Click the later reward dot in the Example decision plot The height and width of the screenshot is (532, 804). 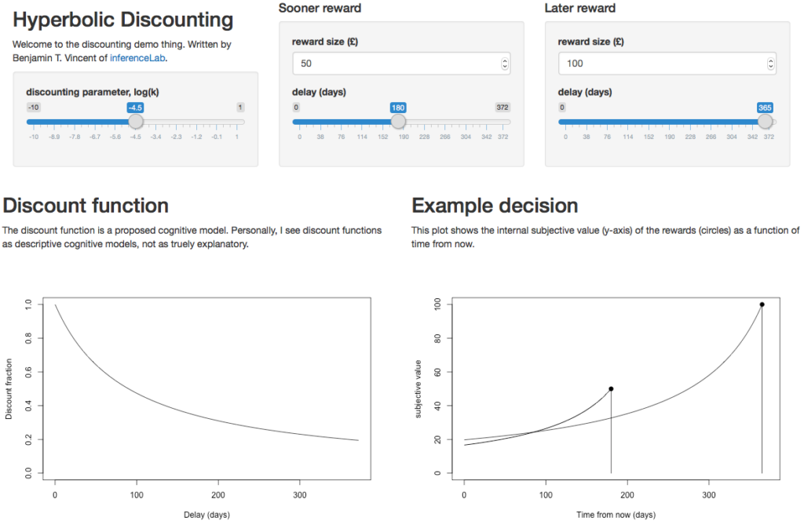coord(762,304)
